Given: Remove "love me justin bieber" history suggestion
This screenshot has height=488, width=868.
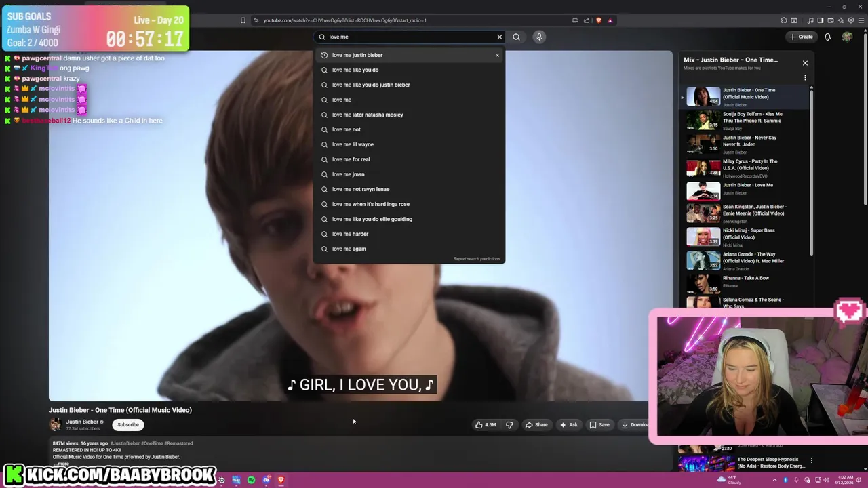Looking at the screenshot, I should click(x=497, y=55).
